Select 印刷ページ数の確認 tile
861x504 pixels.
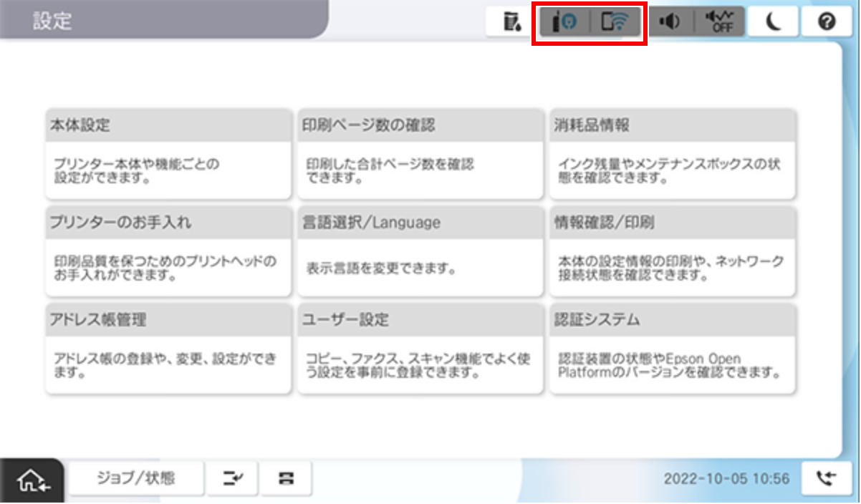tap(420, 155)
